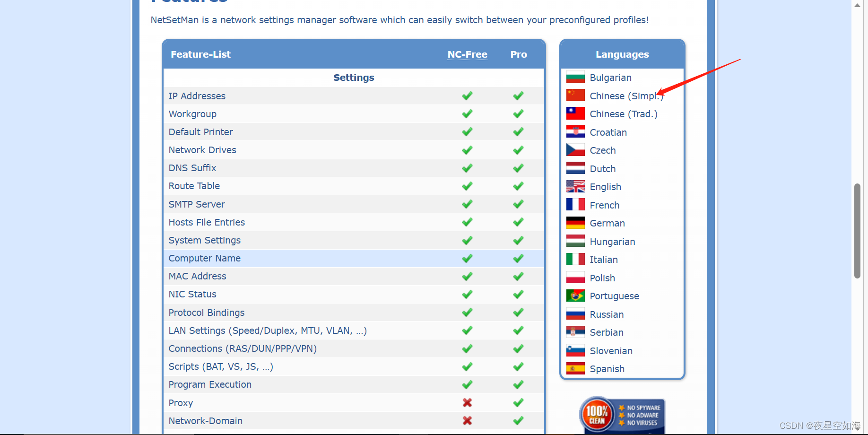Select the Polish language link

tap(602, 278)
